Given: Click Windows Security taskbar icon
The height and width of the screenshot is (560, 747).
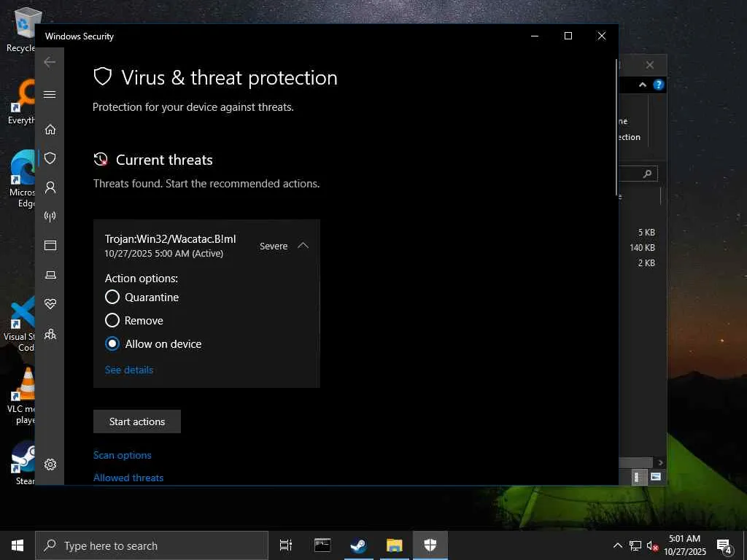Looking at the screenshot, I should tap(430, 545).
